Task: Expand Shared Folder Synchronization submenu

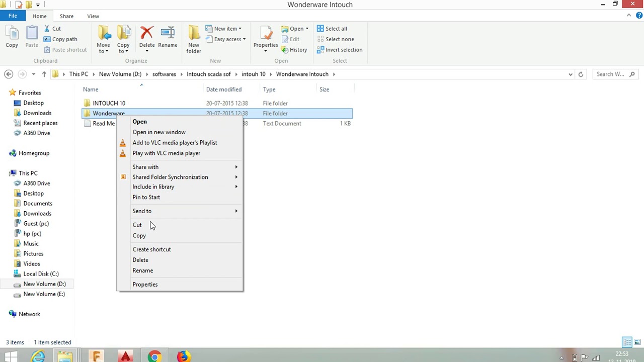Action: 180,177
